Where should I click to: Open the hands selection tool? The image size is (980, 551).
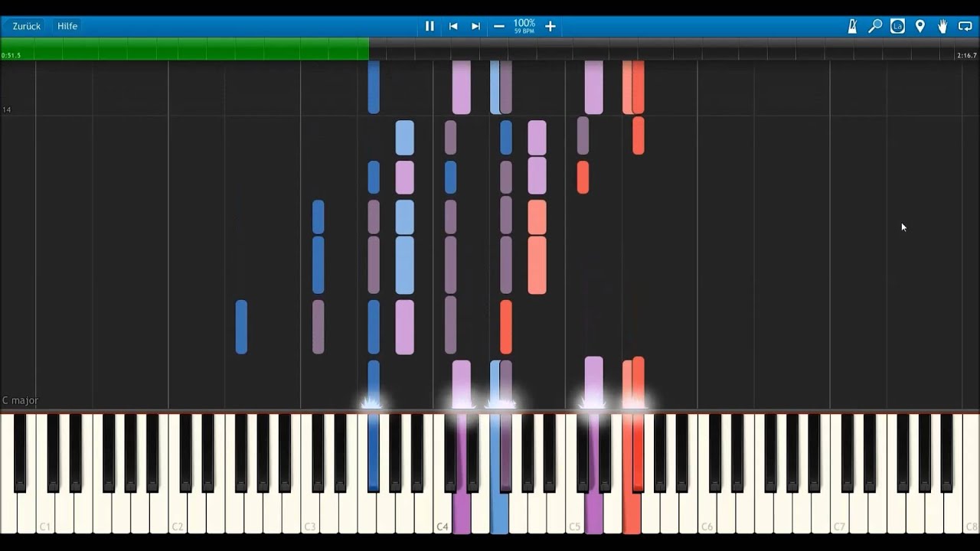coord(942,26)
